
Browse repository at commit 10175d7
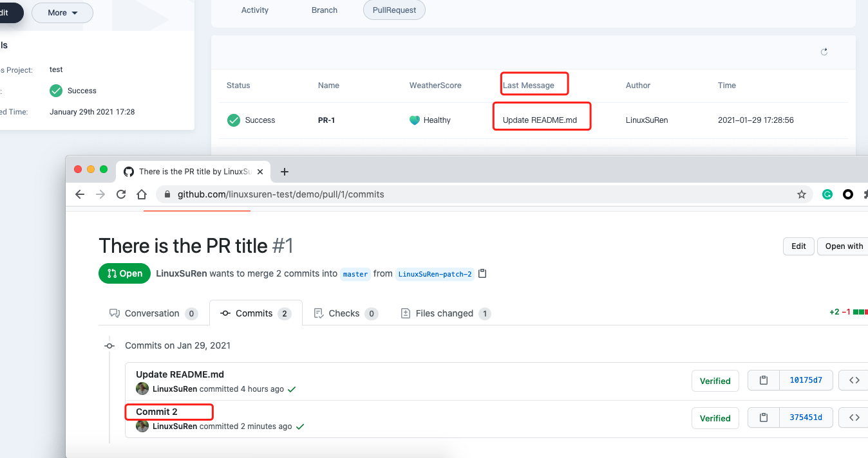(x=854, y=381)
